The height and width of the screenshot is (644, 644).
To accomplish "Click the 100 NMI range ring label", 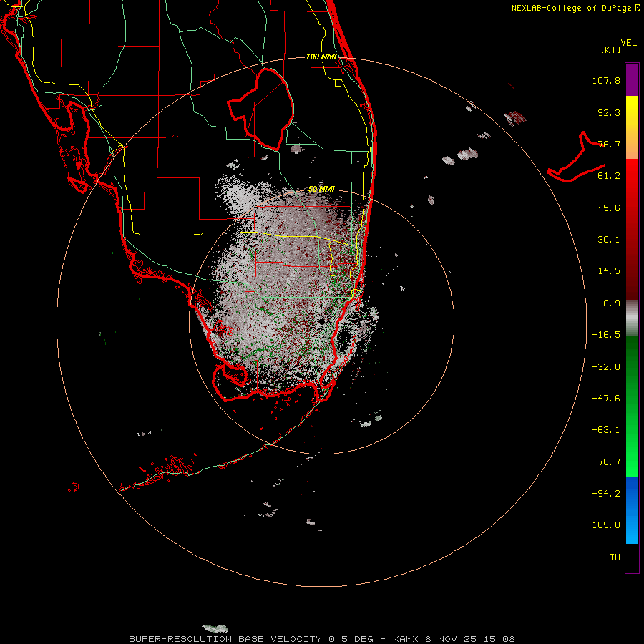I will click(321, 57).
